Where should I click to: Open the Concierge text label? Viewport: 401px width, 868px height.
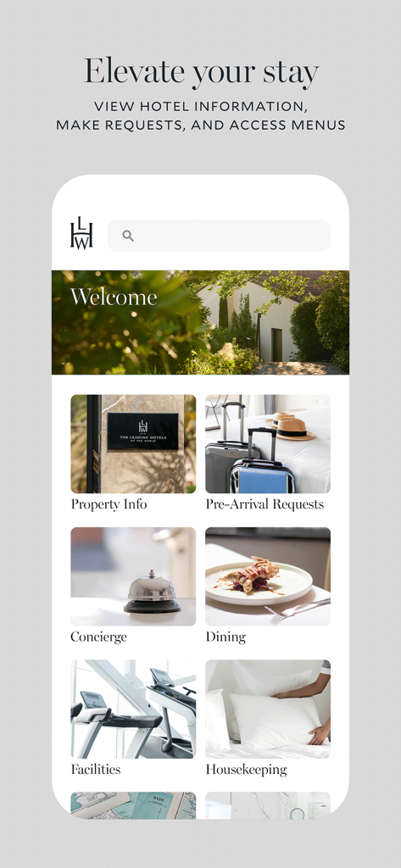tap(98, 637)
